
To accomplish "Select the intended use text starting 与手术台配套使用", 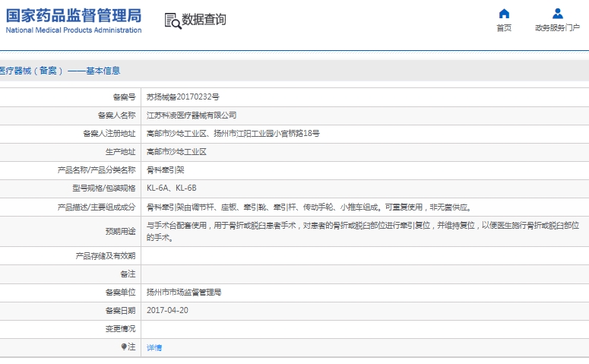I will (x=363, y=232).
